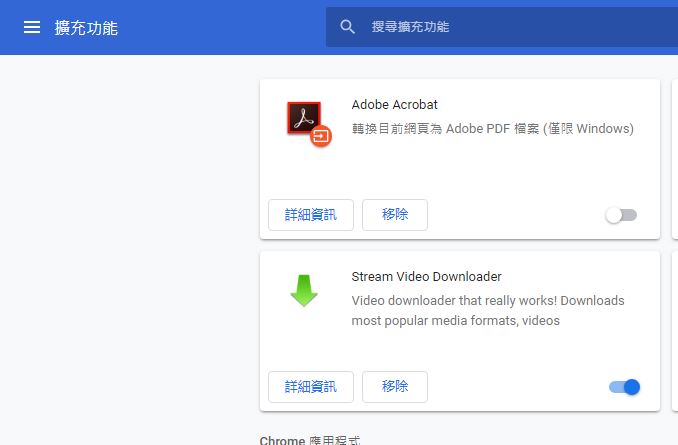The image size is (678, 445).
Task: Click the small badge on Acrobat icon
Action: tap(321, 137)
